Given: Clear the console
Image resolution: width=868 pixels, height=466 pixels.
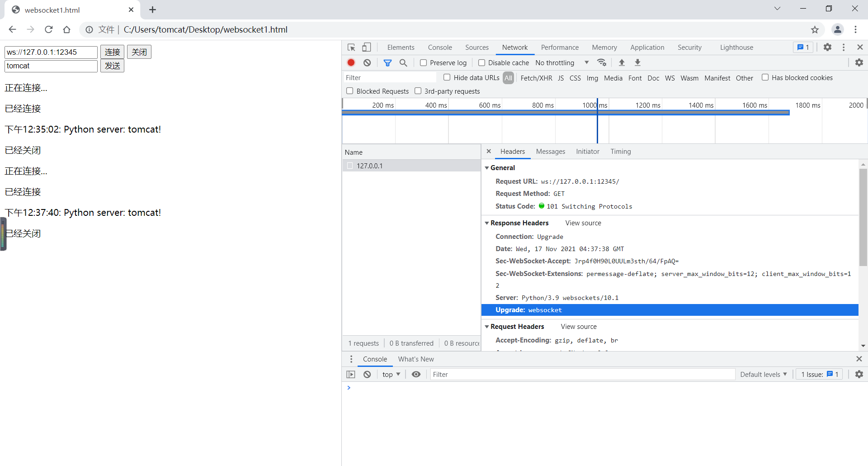Looking at the screenshot, I should 367,374.
